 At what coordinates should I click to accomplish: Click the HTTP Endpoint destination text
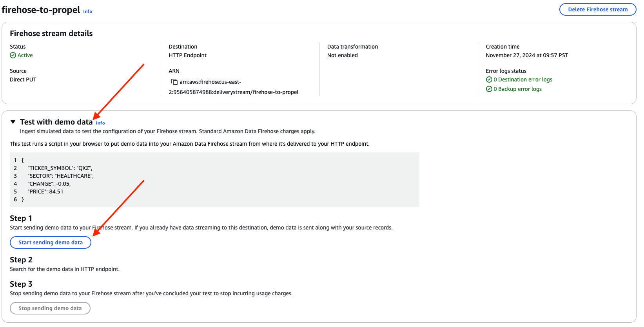pyautogui.click(x=187, y=55)
